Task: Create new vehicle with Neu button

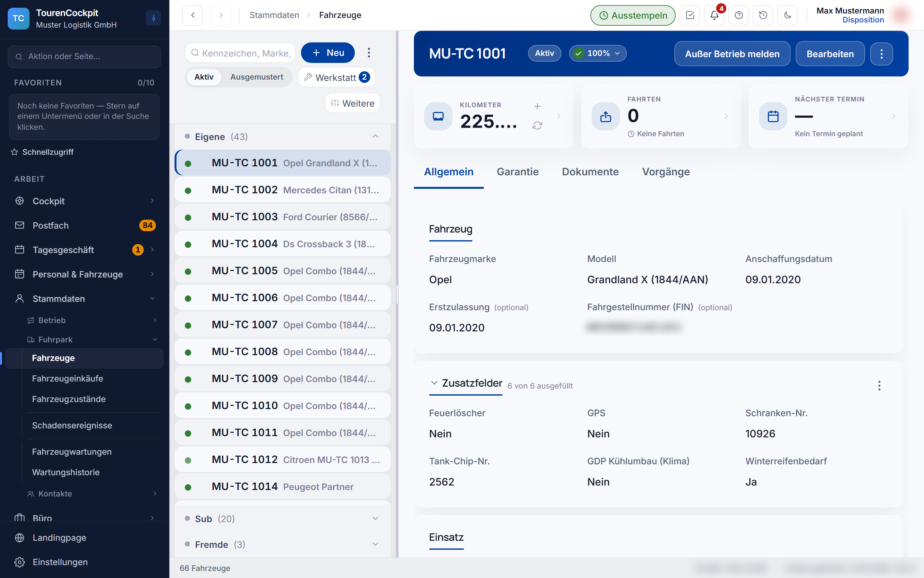Action: point(328,53)
